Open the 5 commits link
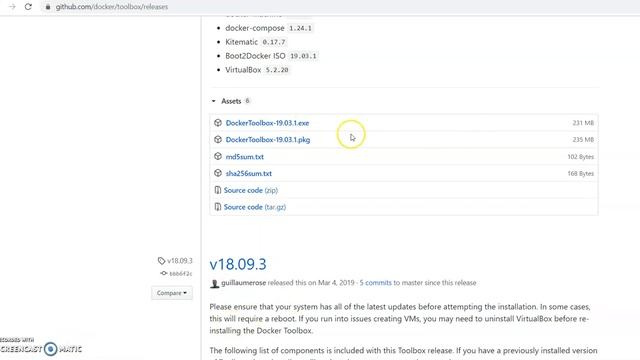This screenshot has width=640, height=360. pyautogui.click(x=376, y=282)
